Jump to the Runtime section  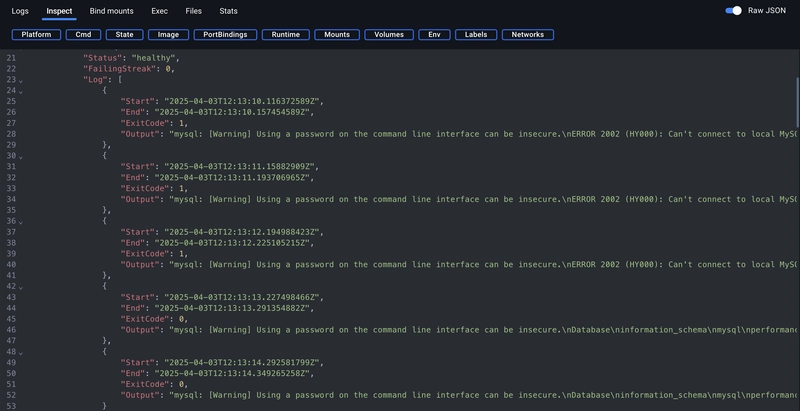point(286,35)
